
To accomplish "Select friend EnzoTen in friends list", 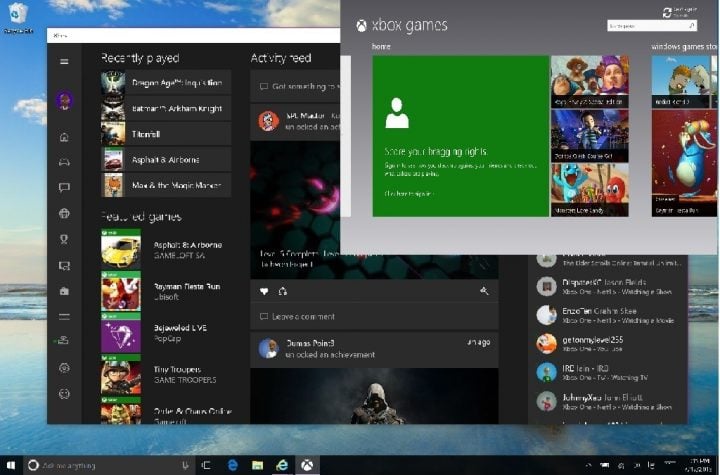I will (x=610, y=315).
